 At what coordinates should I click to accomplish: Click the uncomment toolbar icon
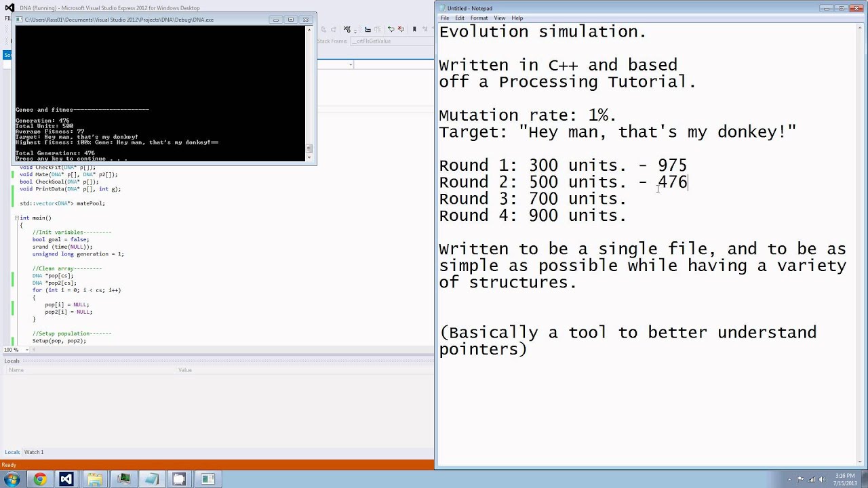click(x=401, y=29)
